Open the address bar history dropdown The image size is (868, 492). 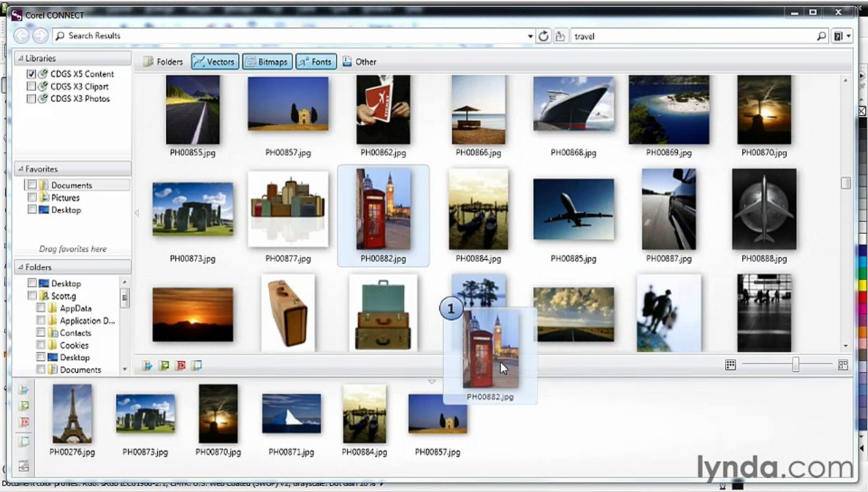[x=530, y=36]
